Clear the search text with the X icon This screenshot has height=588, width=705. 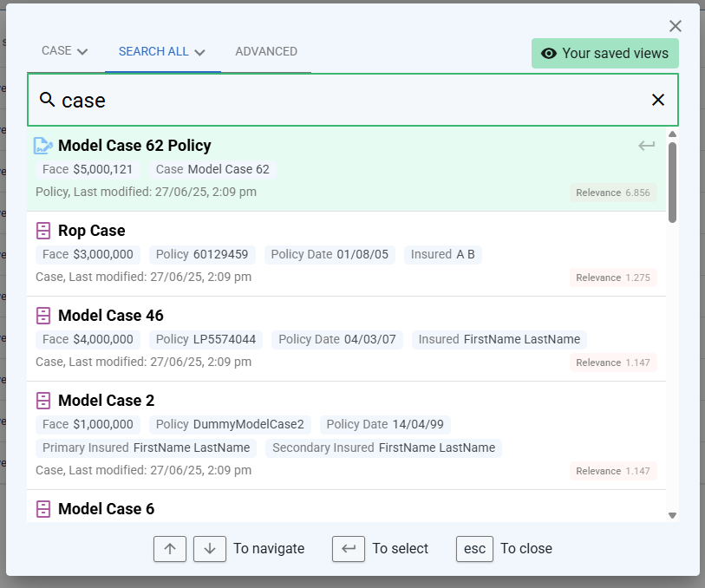[x=657, y=100]
